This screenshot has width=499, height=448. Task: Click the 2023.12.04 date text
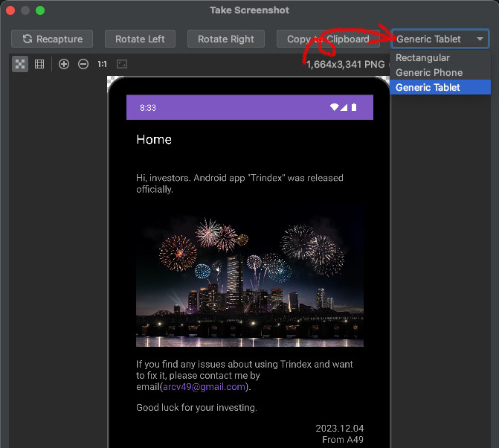pyautogui.click(x=340, y=428)
